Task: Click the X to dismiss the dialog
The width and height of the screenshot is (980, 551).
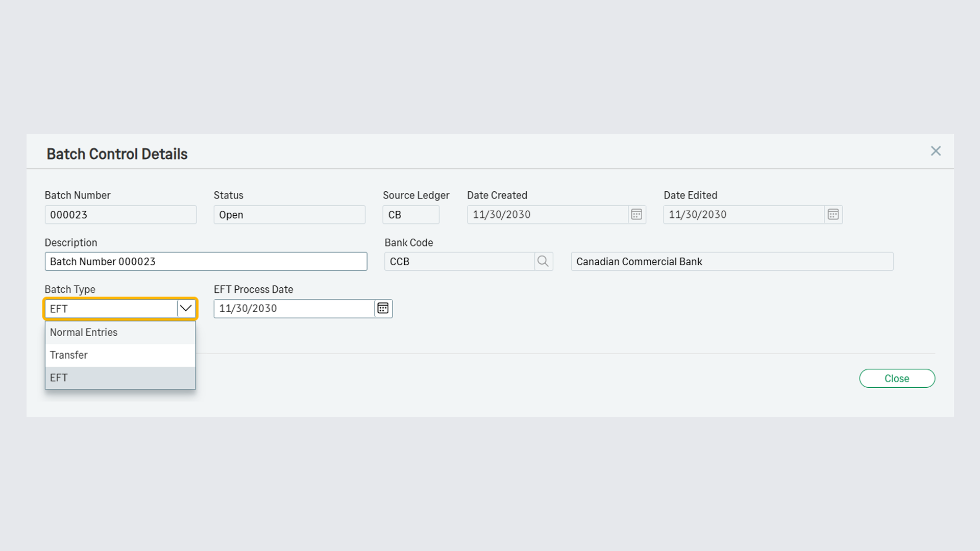Action: click(936, 151)
